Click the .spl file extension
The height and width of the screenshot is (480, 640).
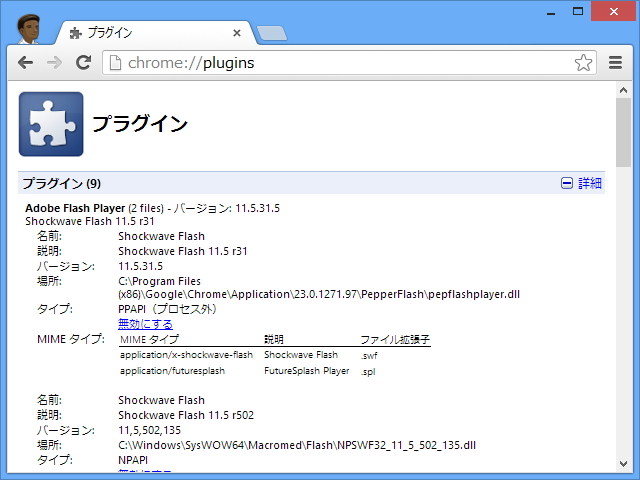tap(368, 371)
